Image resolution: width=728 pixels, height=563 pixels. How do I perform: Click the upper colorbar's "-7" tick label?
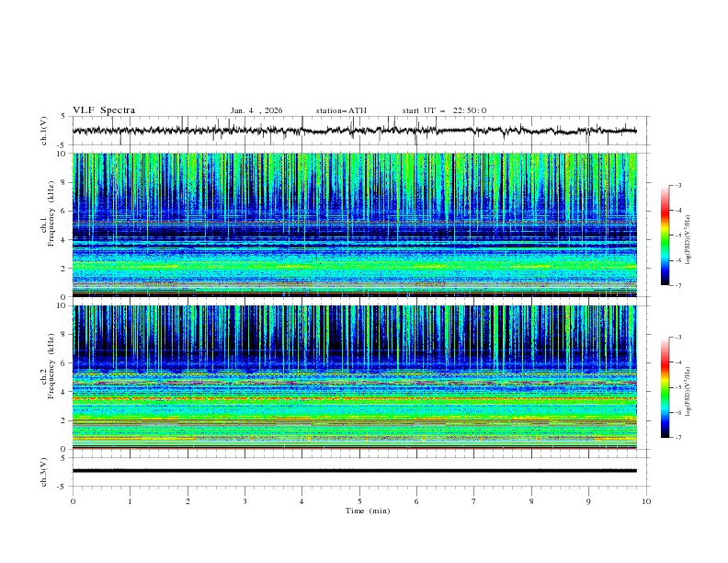pyautogui.click(x=678, y=285)
